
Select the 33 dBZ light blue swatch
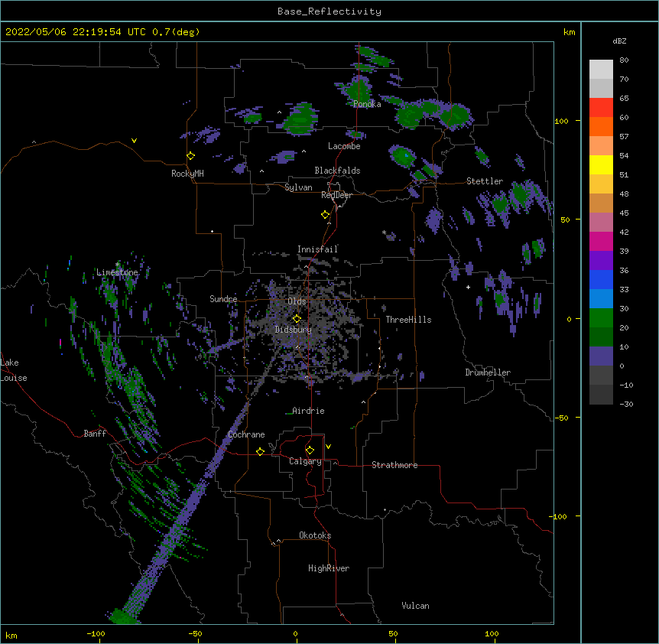tap(601, 298)
